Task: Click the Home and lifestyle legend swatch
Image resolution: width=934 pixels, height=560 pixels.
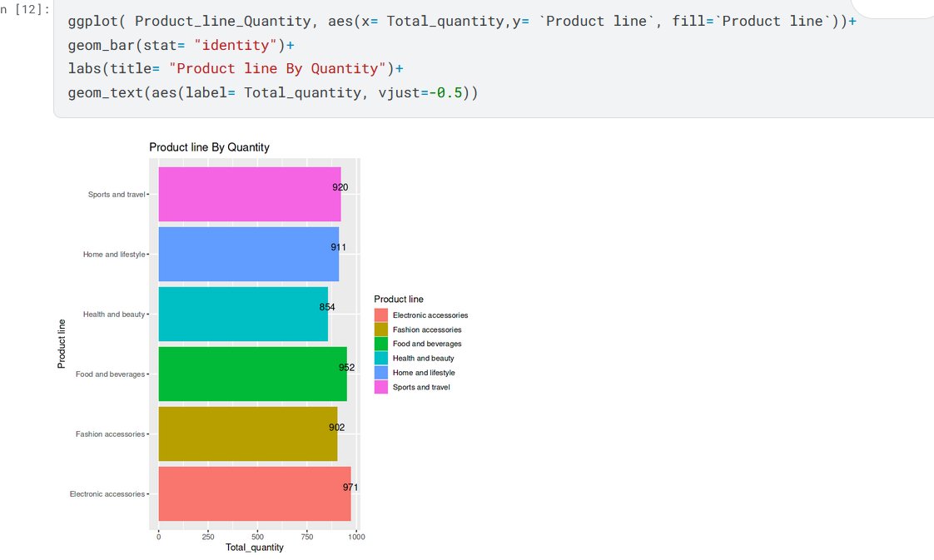Action: [x=381, y=373]
